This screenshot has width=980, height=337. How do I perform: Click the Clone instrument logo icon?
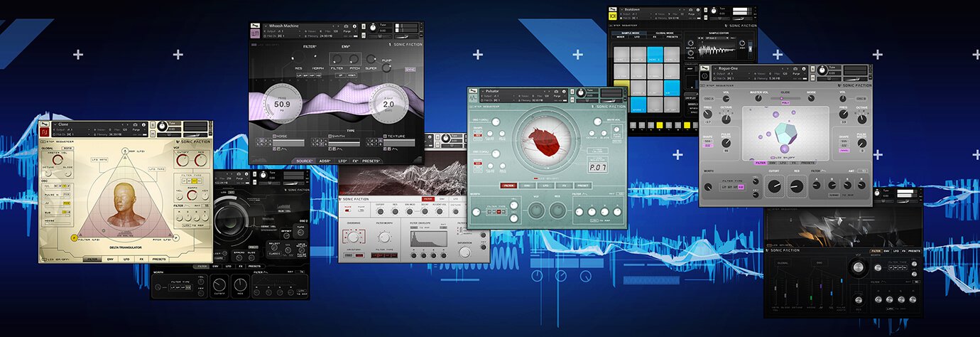tap(44, 131)
